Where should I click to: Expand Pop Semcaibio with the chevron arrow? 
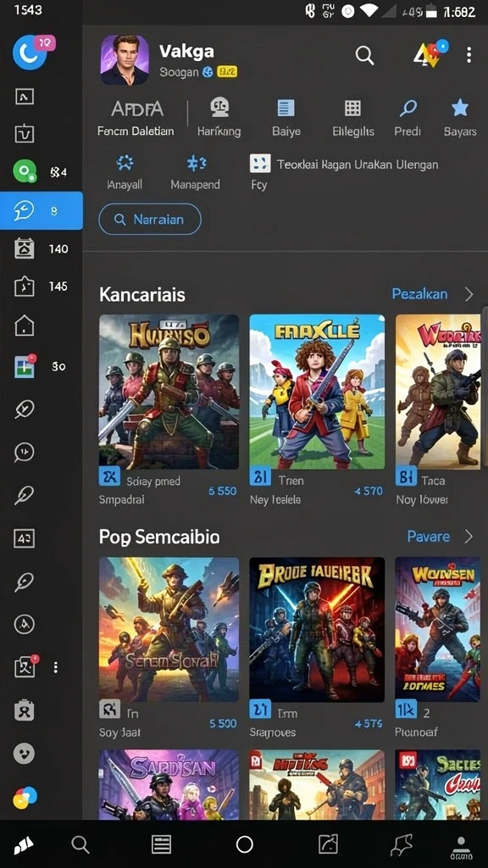pyautogui.click(x=469, y=537)
